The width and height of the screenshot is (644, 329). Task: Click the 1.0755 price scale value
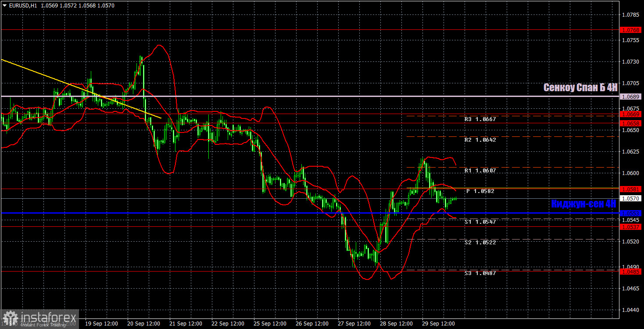click(631, 40)
